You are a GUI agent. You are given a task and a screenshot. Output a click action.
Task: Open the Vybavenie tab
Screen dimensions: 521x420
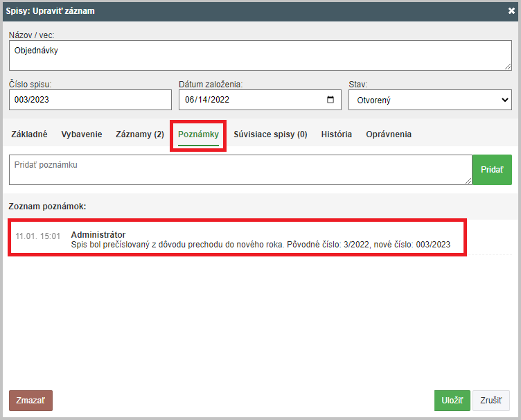click(82, 134)
